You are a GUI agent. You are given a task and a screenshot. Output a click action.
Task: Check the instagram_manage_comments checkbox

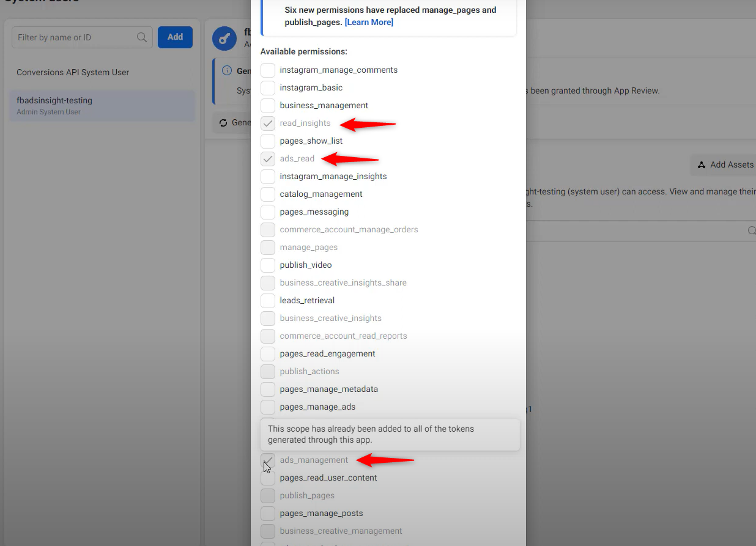(x=268, y=70)
